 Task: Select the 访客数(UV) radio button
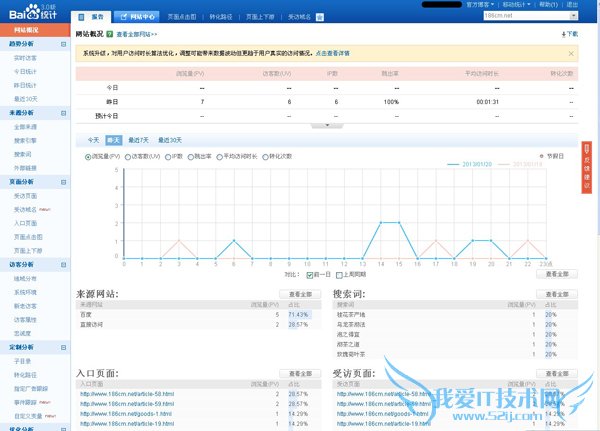(128, 157)
